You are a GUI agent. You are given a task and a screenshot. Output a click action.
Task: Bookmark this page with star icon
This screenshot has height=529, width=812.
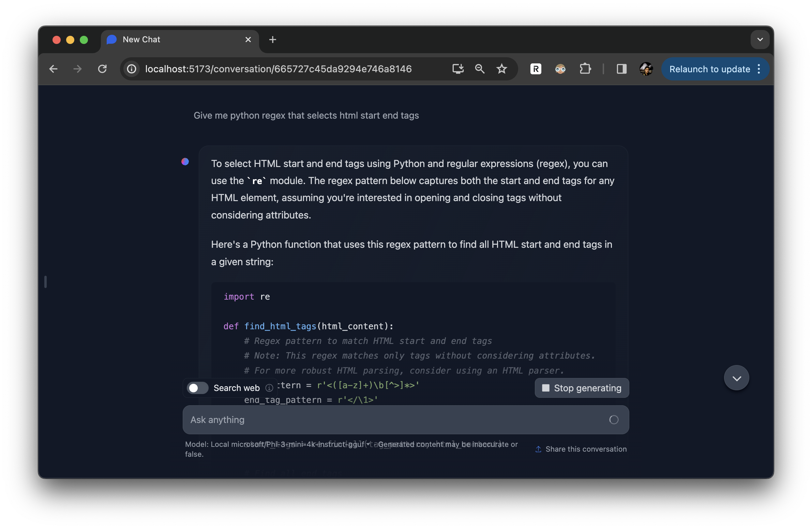pyautogui.click(x=501, y=69)
